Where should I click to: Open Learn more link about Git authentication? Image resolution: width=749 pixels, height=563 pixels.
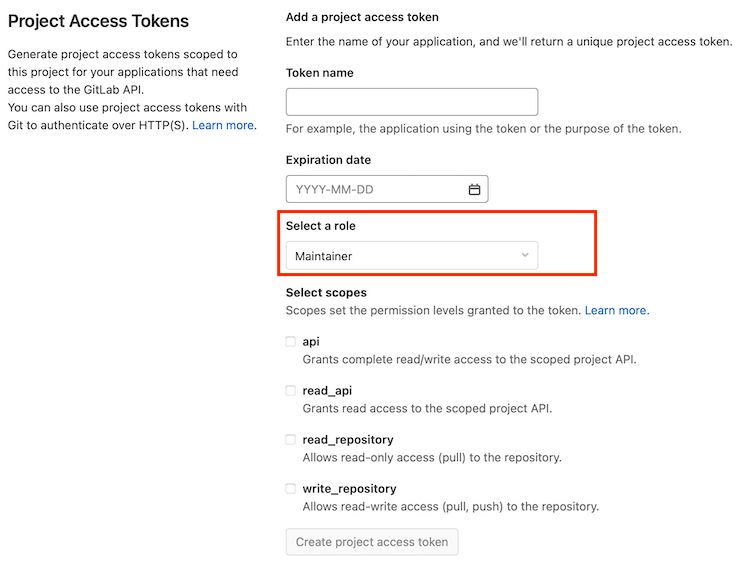224,125
